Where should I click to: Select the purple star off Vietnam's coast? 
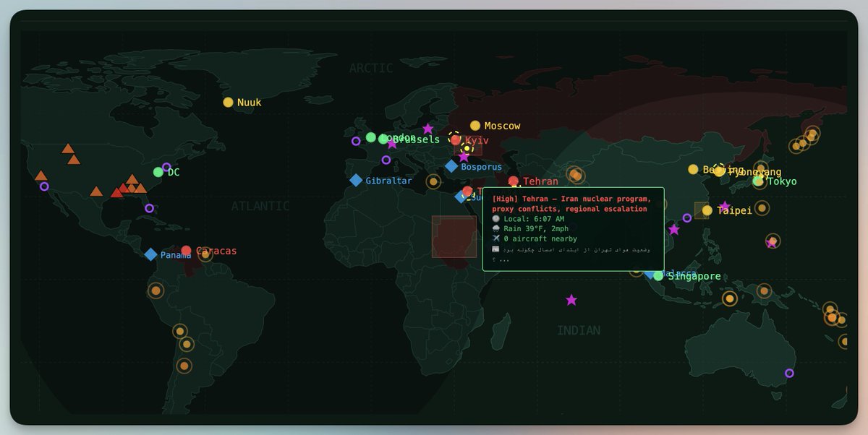tap(674, 230)
